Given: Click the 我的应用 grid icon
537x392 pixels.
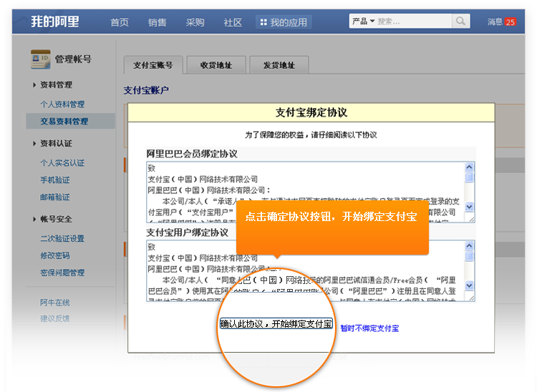Looking at the screenshot, I should pos(263,23).
